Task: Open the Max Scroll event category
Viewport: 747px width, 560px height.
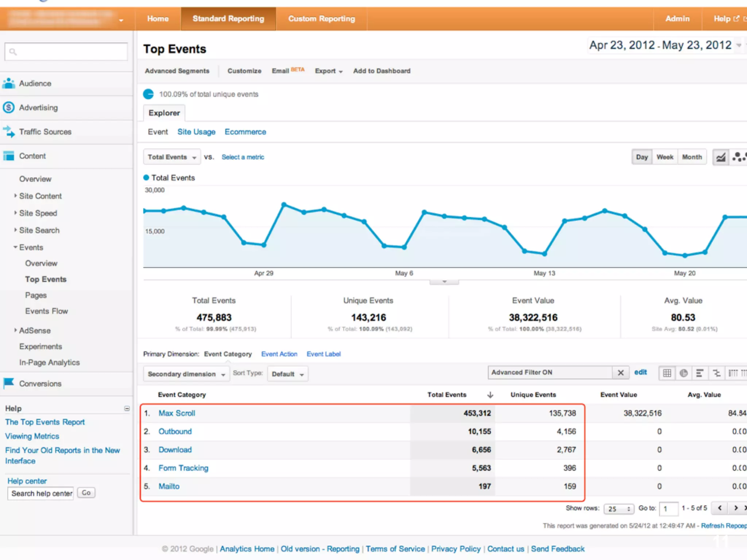Action: pyautogui.click(x=177, y=413)
